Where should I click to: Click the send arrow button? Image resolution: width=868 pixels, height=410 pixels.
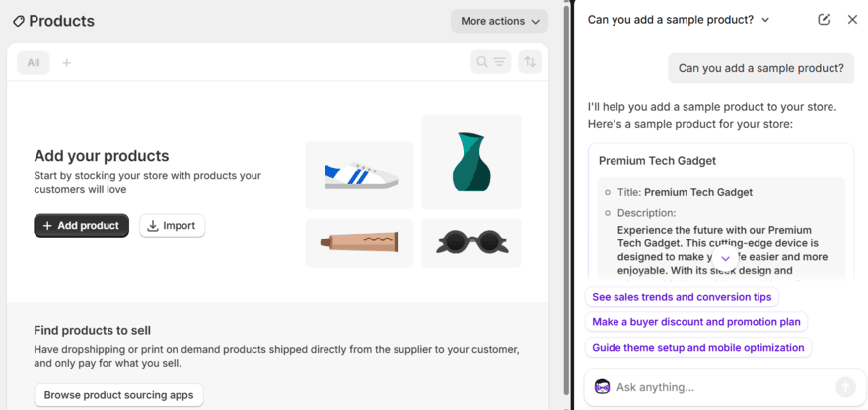[x=846, y=387]
